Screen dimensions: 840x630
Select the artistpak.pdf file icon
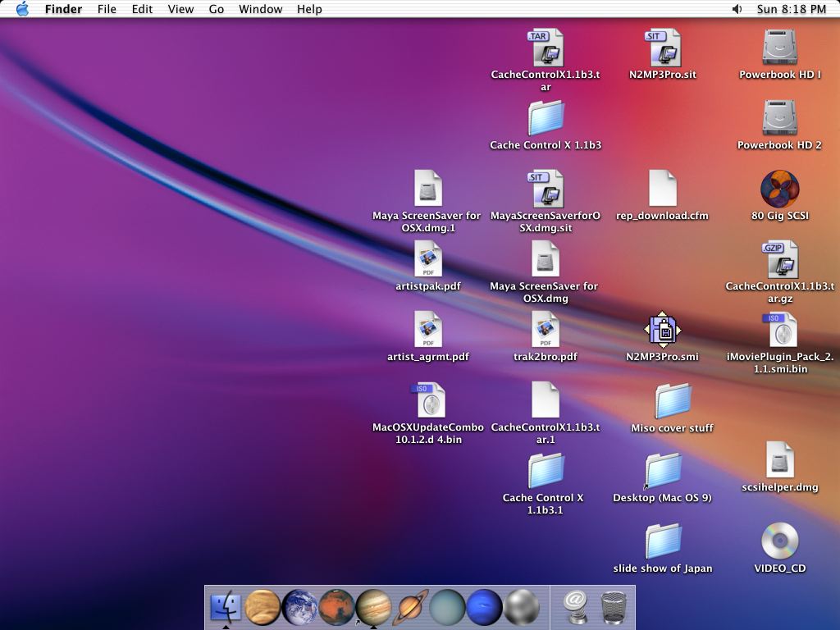coord(428,259)
